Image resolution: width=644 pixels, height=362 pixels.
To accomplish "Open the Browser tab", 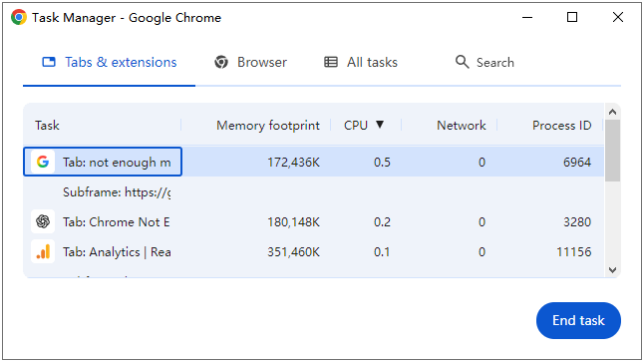I will click(250, 63).
